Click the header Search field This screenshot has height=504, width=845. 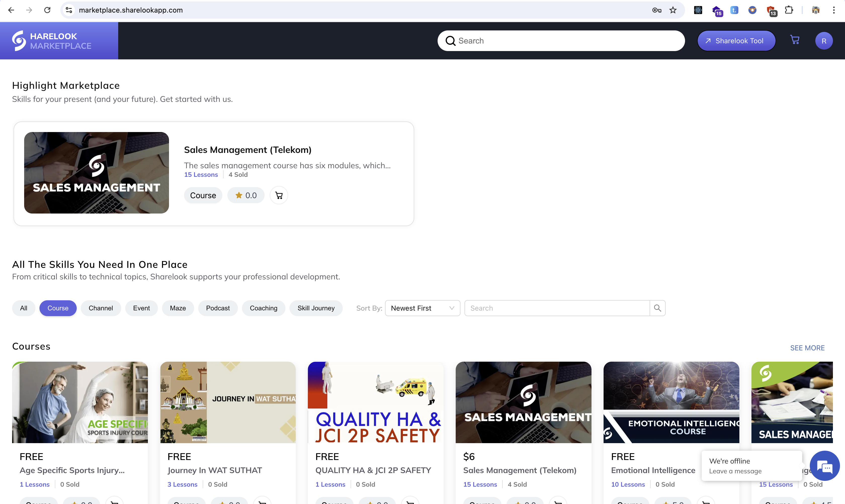point(561,41)
